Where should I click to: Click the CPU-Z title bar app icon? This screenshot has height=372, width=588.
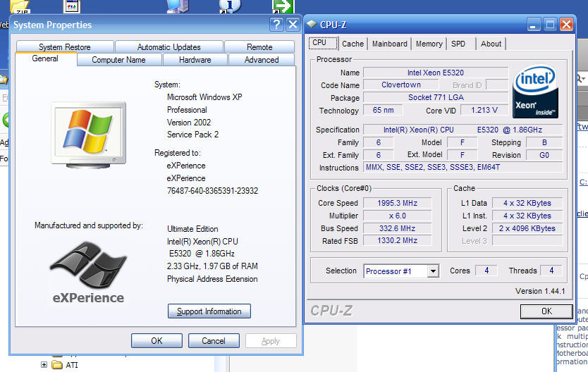pos(312,25)
